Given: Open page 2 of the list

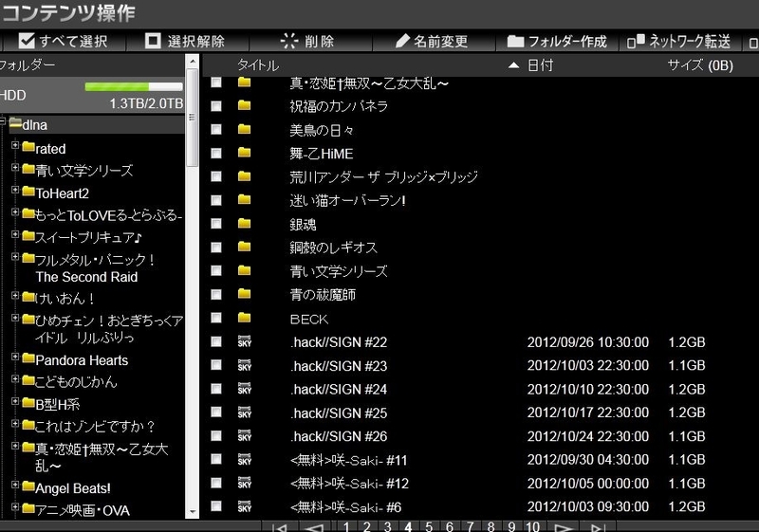Looking at the screenshot, I should click(x=367, y=526).
